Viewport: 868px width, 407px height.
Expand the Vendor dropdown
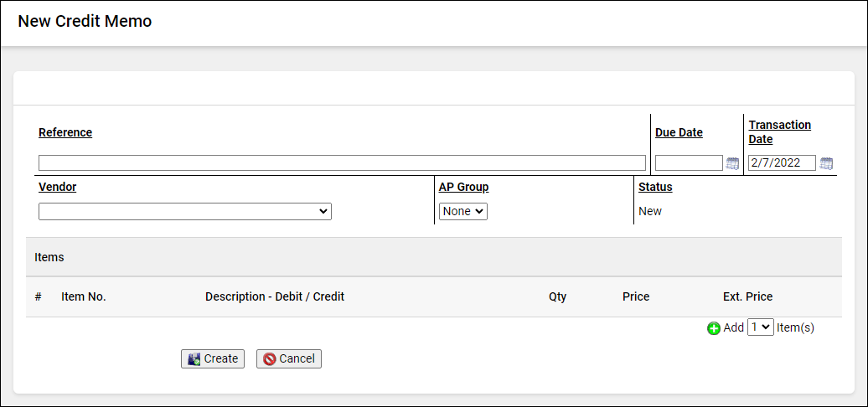[185, 211]
